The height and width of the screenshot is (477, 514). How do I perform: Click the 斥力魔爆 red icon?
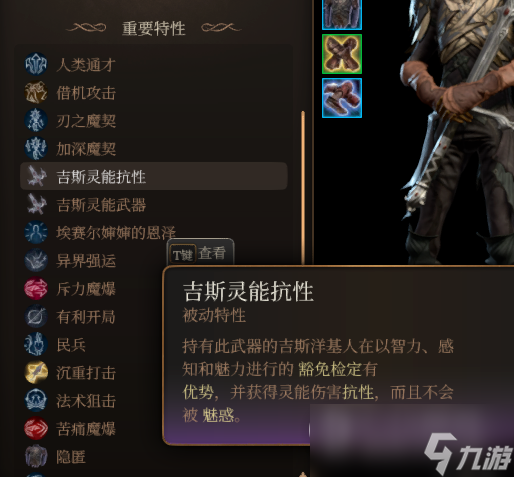click(x=36, y=288)
